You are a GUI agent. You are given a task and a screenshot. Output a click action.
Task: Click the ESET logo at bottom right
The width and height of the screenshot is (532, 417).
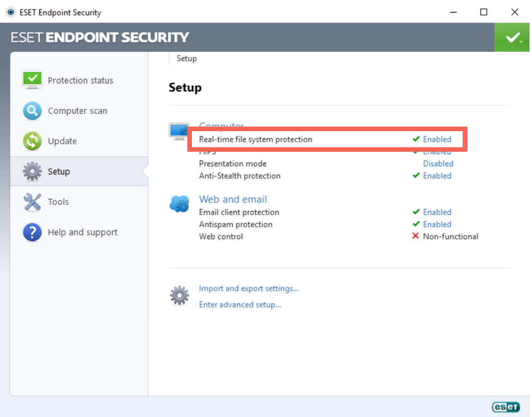point(505,407)
